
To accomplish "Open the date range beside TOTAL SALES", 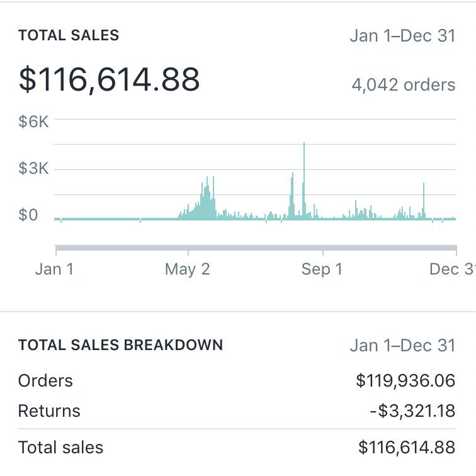I will [x=402, y=35].
